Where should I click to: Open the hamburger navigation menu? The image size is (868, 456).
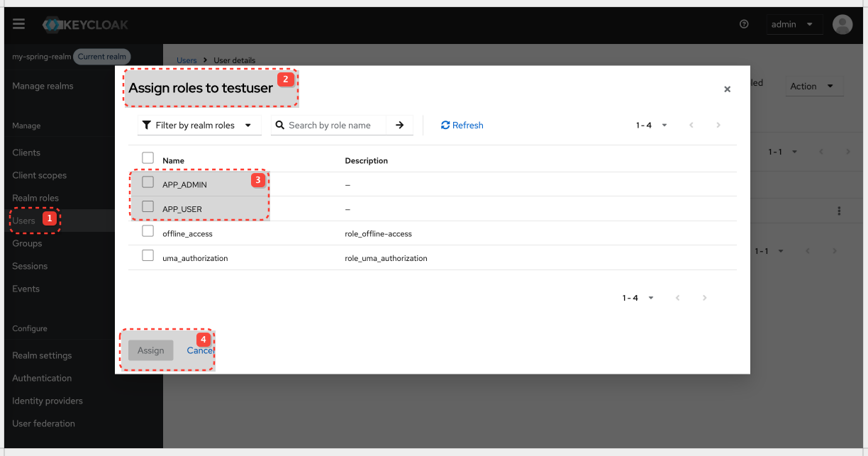(x=18, y=23)
